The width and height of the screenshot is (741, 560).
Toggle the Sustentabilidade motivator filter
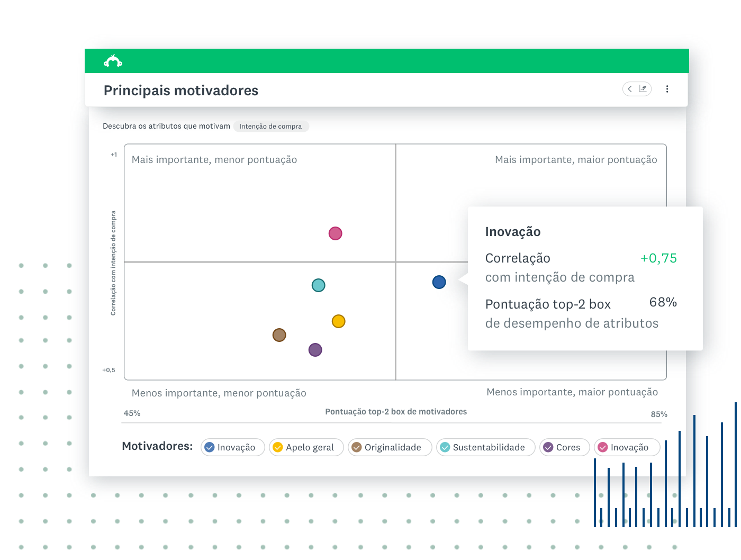click(x=485, y=447)
